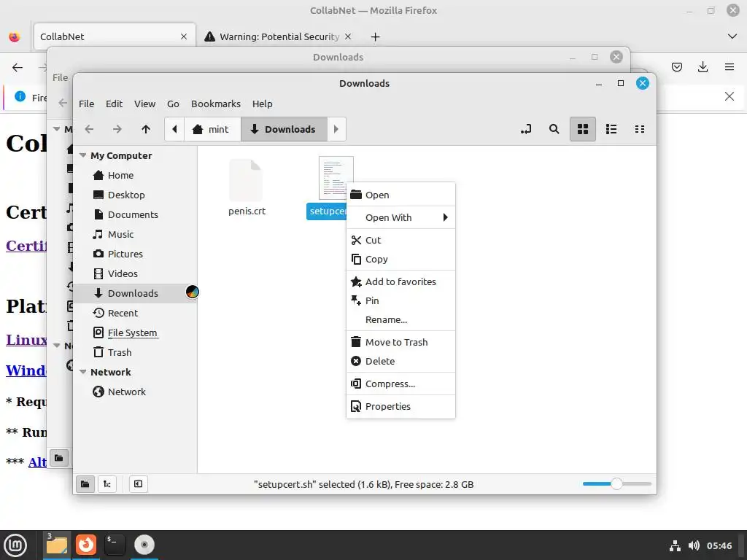Select Add to favorites
This screenshot has height=560, width=747.
400,281
